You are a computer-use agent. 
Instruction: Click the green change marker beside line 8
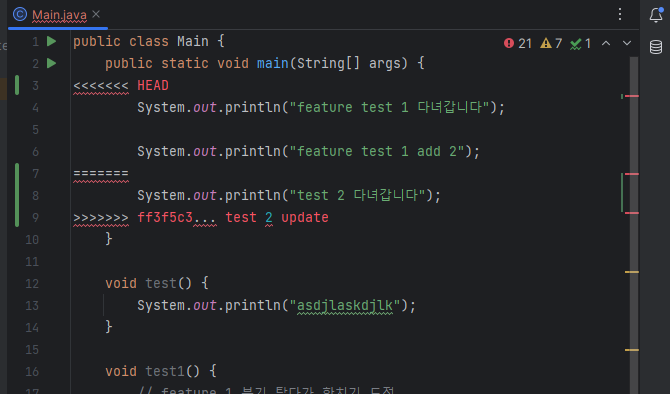coord(17,195)
